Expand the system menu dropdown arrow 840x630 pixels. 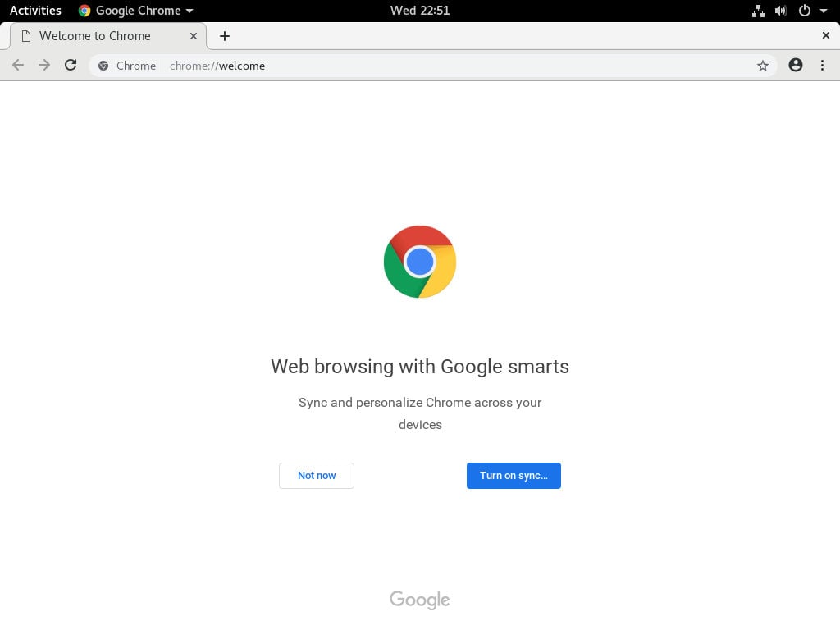tap(824, 11)
